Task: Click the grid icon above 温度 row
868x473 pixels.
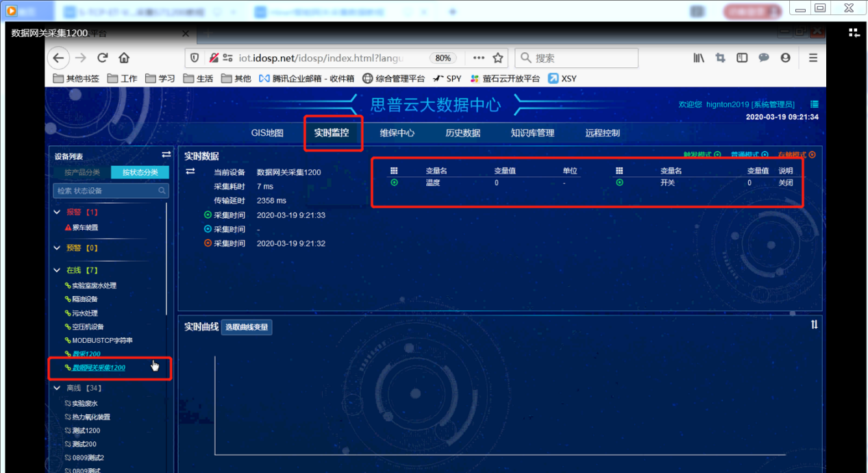Action: point(394,171)
